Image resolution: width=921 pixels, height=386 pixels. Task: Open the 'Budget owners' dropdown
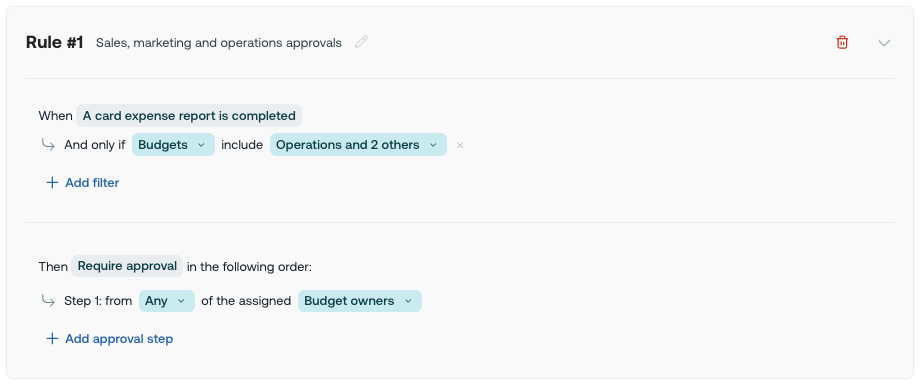tap(359, 301)
